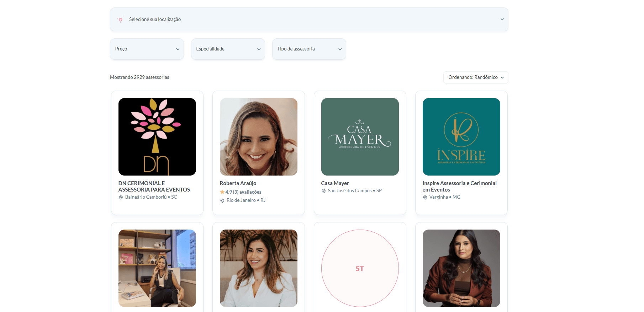Open the Tipo de assessoria dropdown
644x312 pixels.
coord(309,49)
